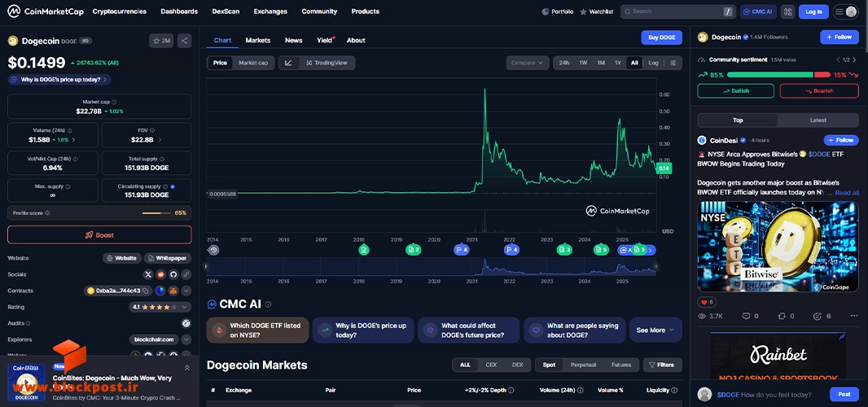The width and height of the screenshot is (868, 407).
Task: Vote Bullish on Dogecoin sentiment
Action: (736, 91)
